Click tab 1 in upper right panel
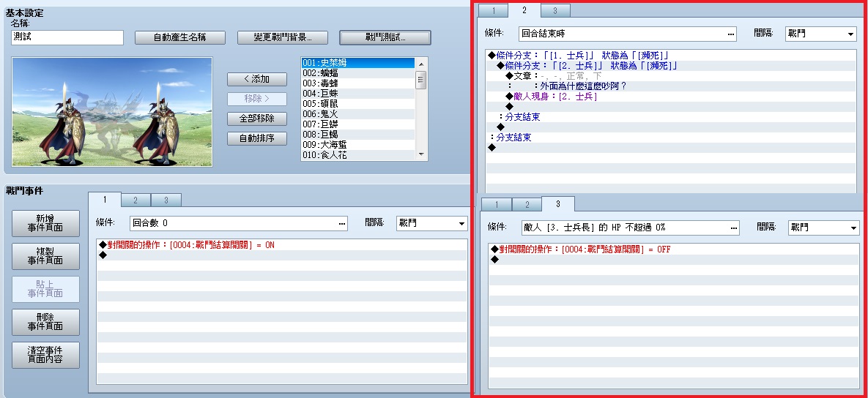This screenshot has width=868, height=398. [x=493, y=11]
